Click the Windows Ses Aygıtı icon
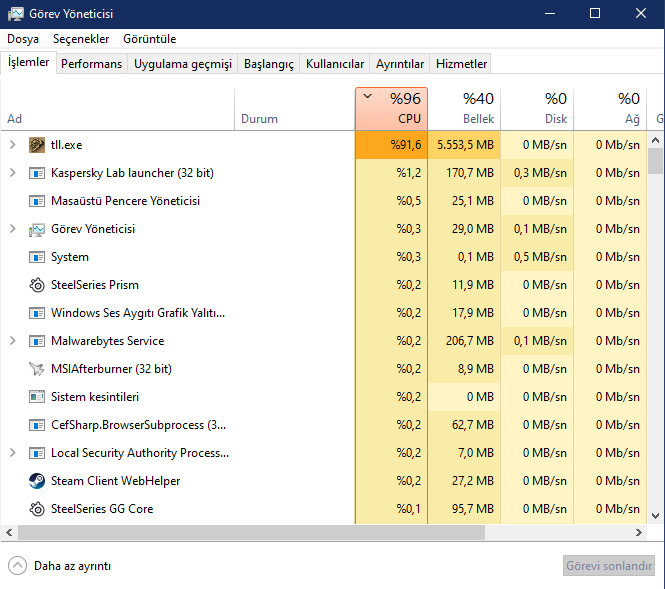665x589 pixels. click(x=37, y=313)
